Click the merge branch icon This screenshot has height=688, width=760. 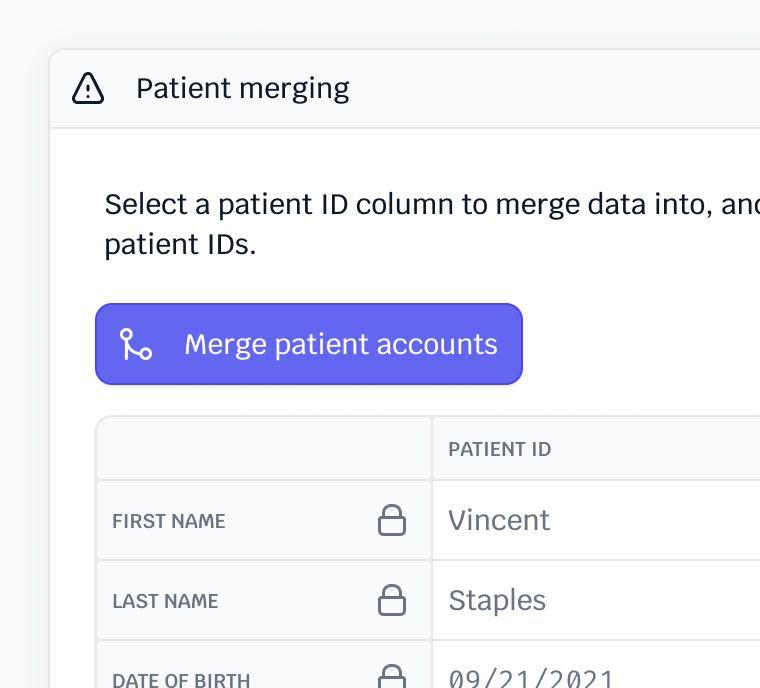pos(135,344)
